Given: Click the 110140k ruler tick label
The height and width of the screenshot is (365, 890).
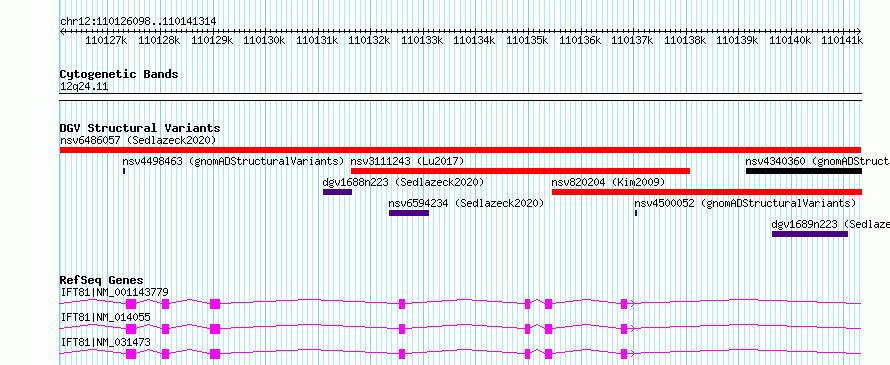Looking at the screenshot, I should pos(791,41).
